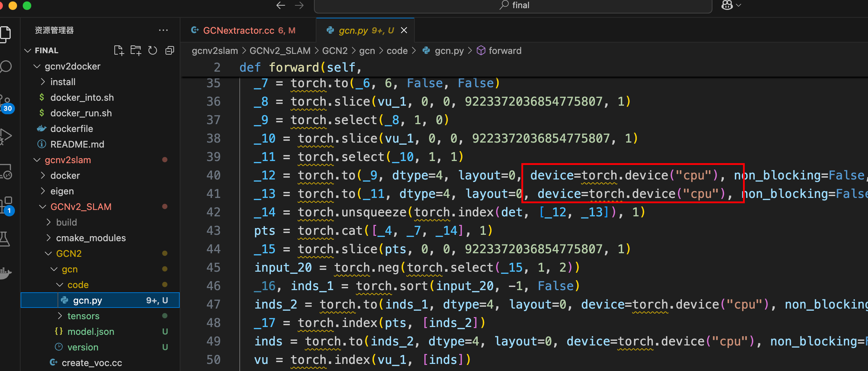The image size is (868, 371).
Task: Open the Testing flask view
Action: 5,239
